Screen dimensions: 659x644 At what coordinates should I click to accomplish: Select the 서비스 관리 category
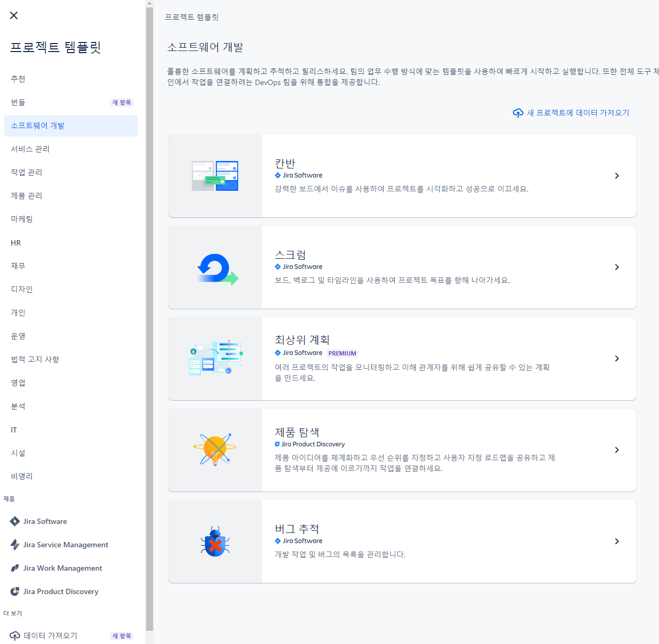[71, 149]
